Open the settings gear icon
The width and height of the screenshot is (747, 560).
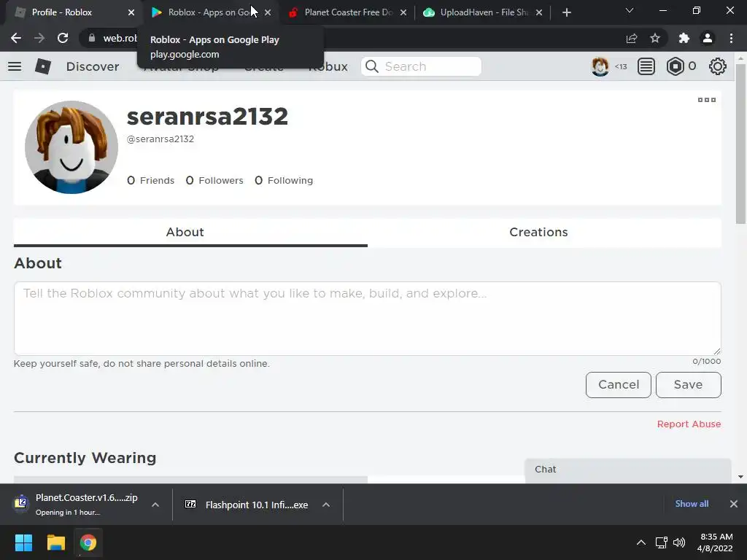[x=718, y=66]
